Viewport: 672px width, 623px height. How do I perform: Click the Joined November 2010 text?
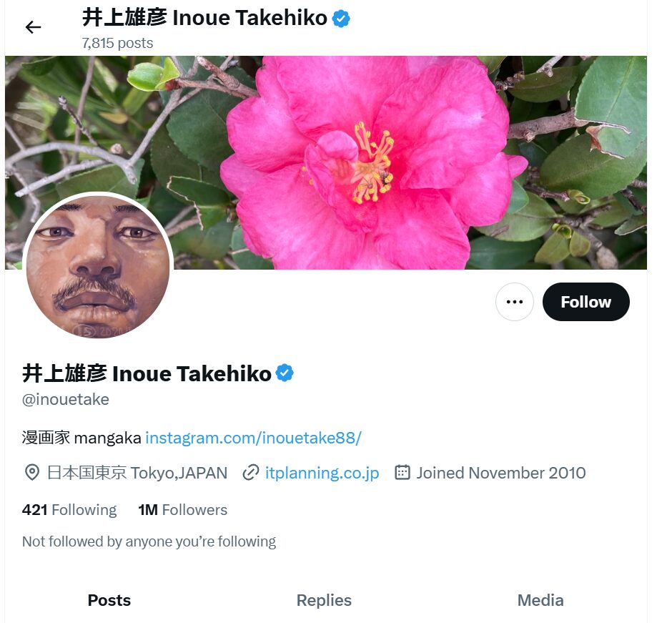tap(501, 473)
